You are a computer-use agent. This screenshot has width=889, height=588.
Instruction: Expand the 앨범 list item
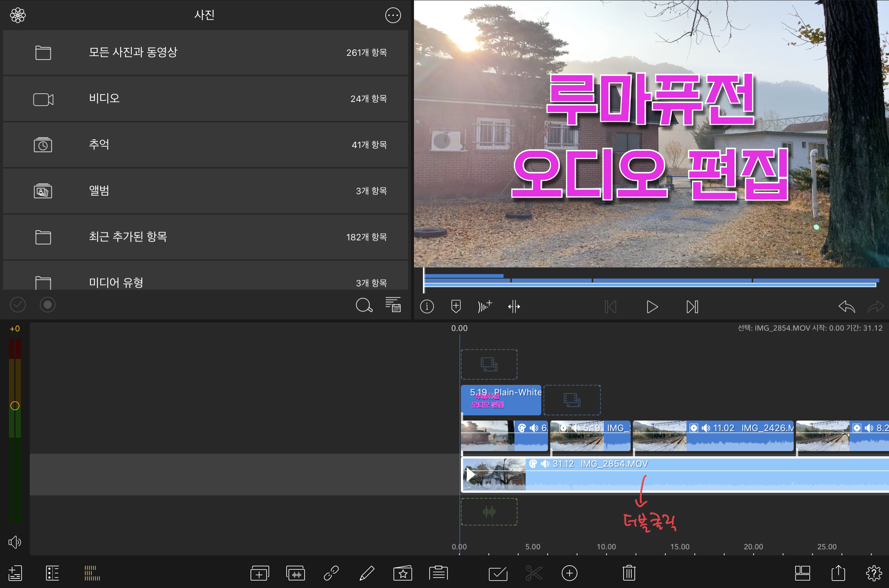(x=205, y=191)
